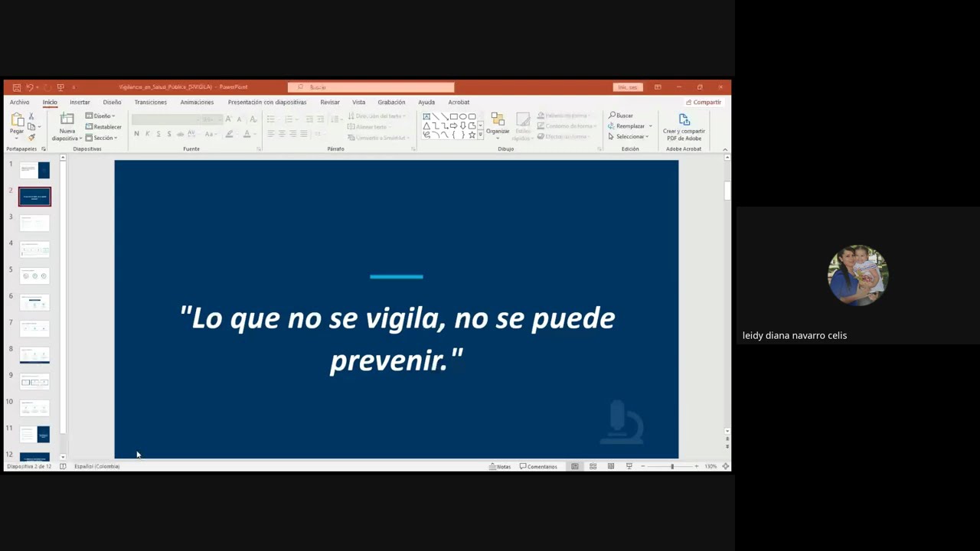Switch to Reading view
This screenshot has height=551, width=980.
611,466
